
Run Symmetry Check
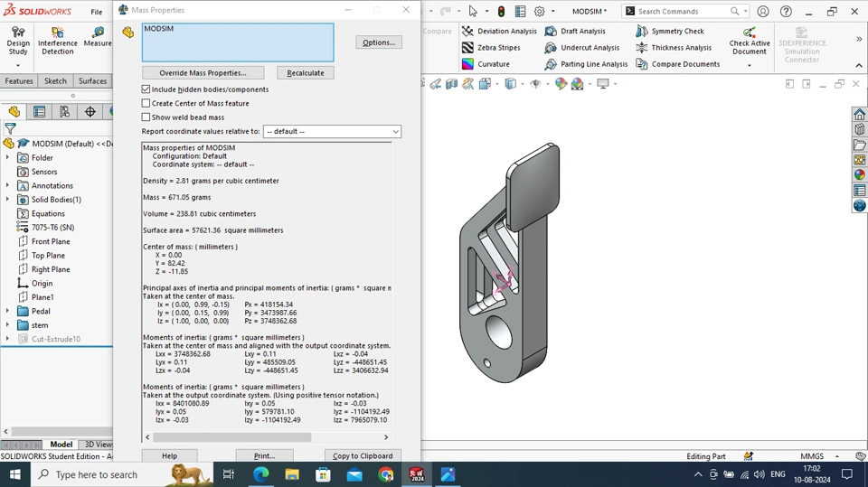(x=670, y=32)
